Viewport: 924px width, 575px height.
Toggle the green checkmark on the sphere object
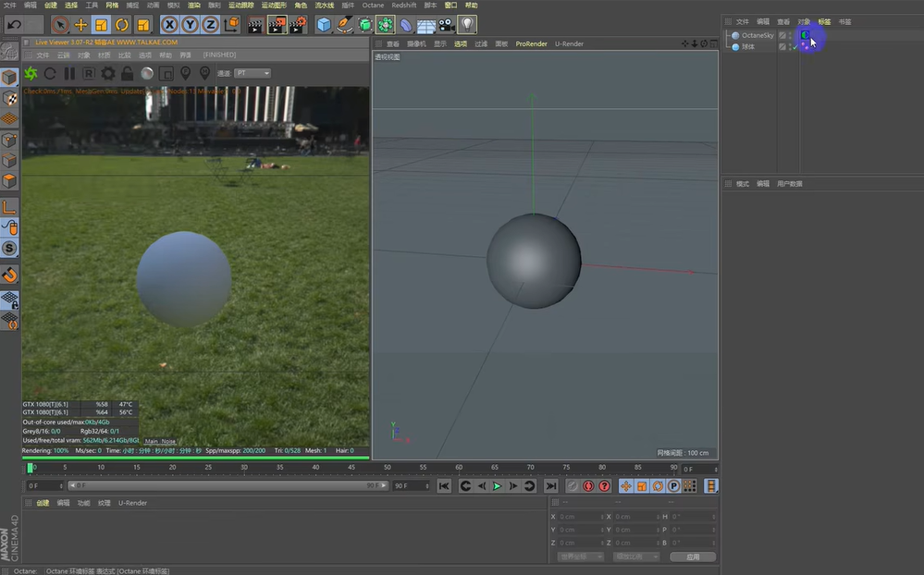795,47
